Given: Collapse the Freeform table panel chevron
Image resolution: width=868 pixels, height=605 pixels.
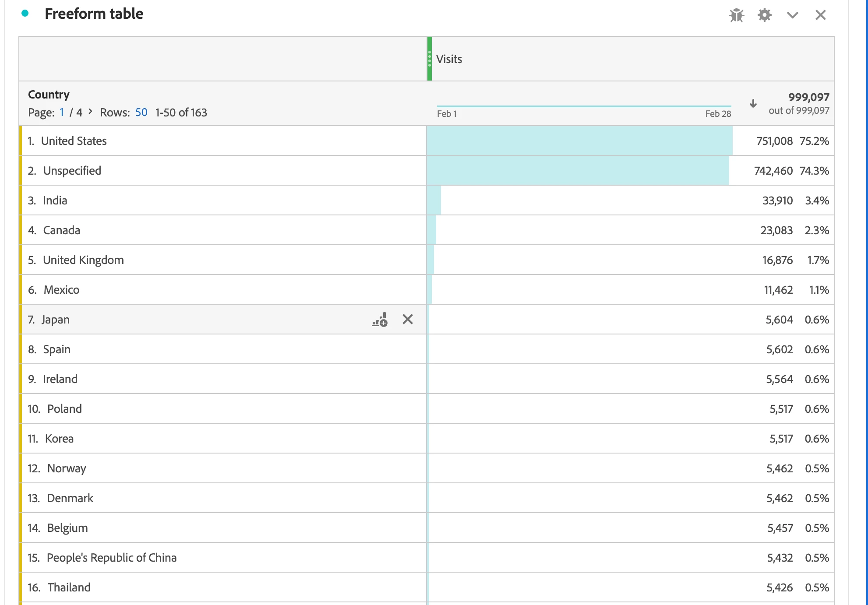Looking at the screenshot, I should click(792, 15).
